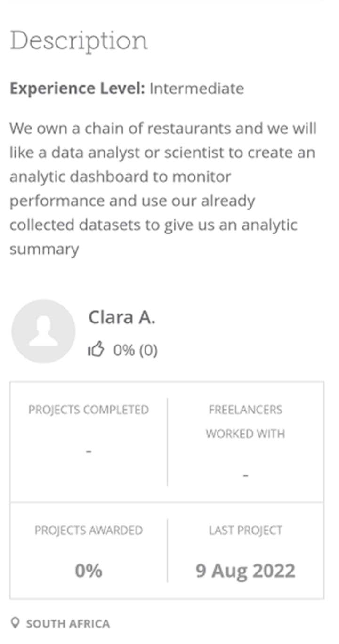The image size is (339, 644).
Task: Click the South Africa location text
Action: point(68,624)
